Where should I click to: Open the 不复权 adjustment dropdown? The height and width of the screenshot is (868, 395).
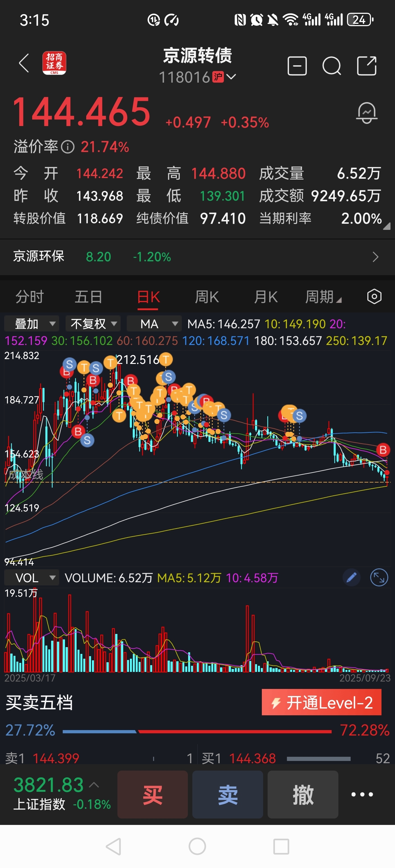[93, 323]
